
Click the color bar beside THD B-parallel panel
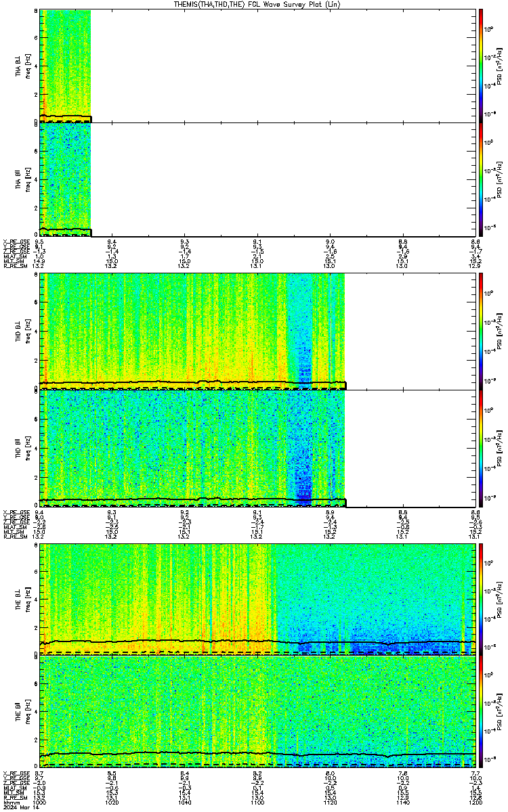pyautogui.click(x=481, y=448)
